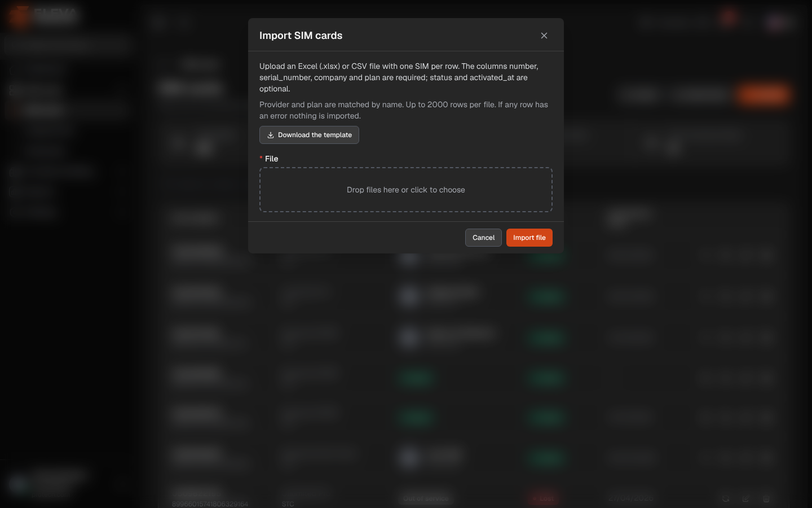
Task: Confirm with the Import file button
Action: click(x=529, y=238)
